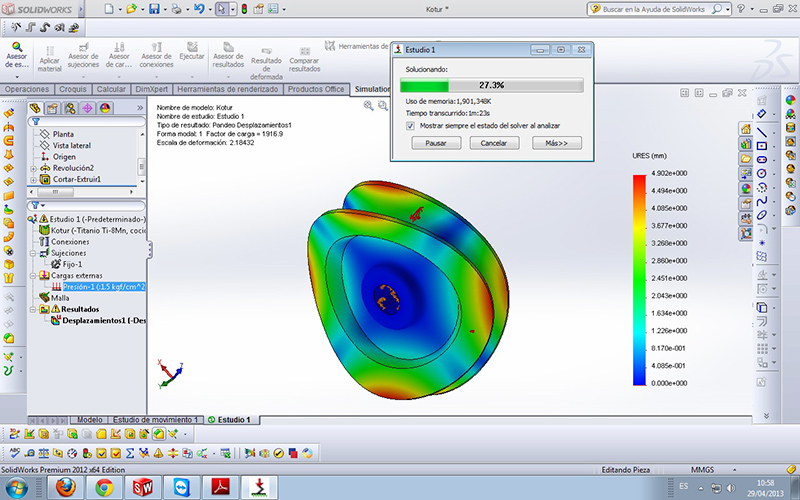Click the Ejecutar simulation icon
The height and width of the screenshot is (500, 800).
[191, 48]
